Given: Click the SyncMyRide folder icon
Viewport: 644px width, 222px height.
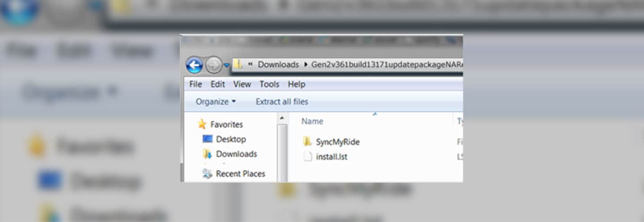Looking at the screenshot, I should [307, 142].
